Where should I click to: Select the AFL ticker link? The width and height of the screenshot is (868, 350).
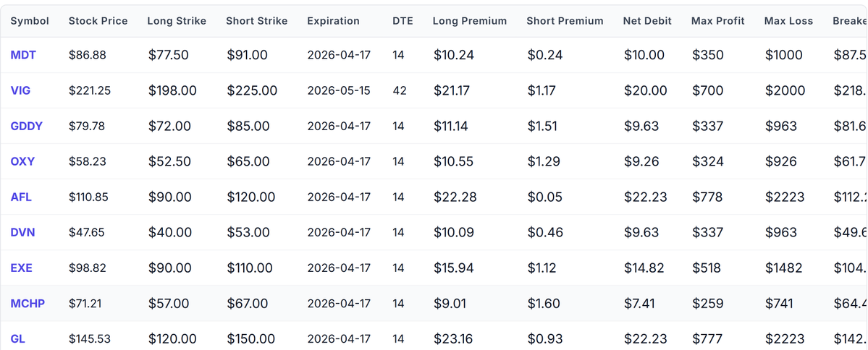point(22,197)
